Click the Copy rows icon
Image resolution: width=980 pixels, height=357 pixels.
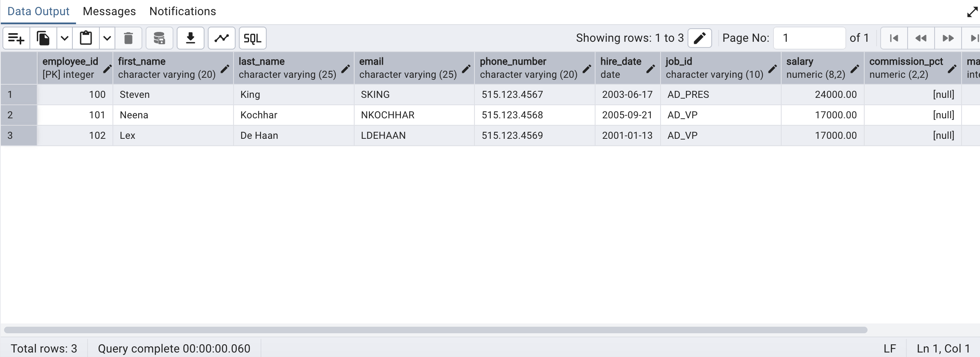pos(43,38)
